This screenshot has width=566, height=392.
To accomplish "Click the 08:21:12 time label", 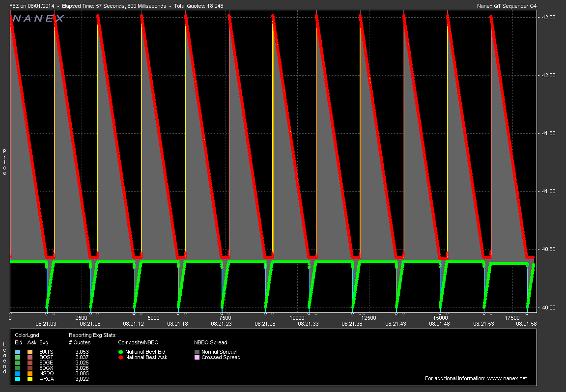I will [x=133, y=324].
